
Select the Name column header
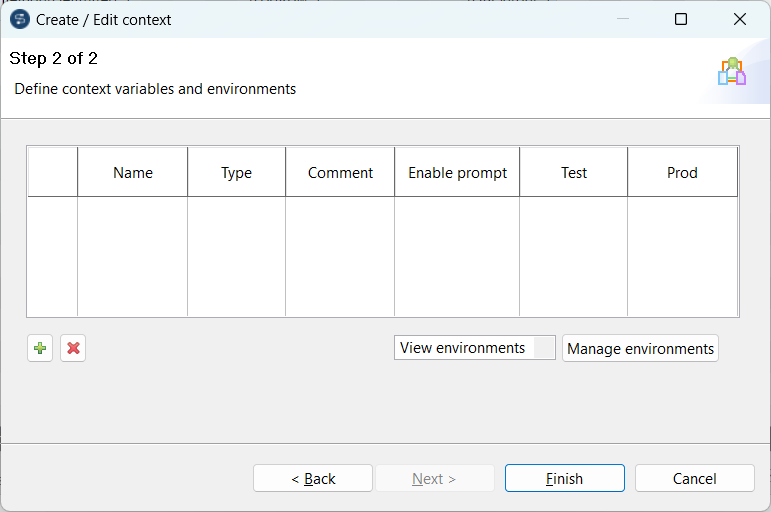coord(133,172)
